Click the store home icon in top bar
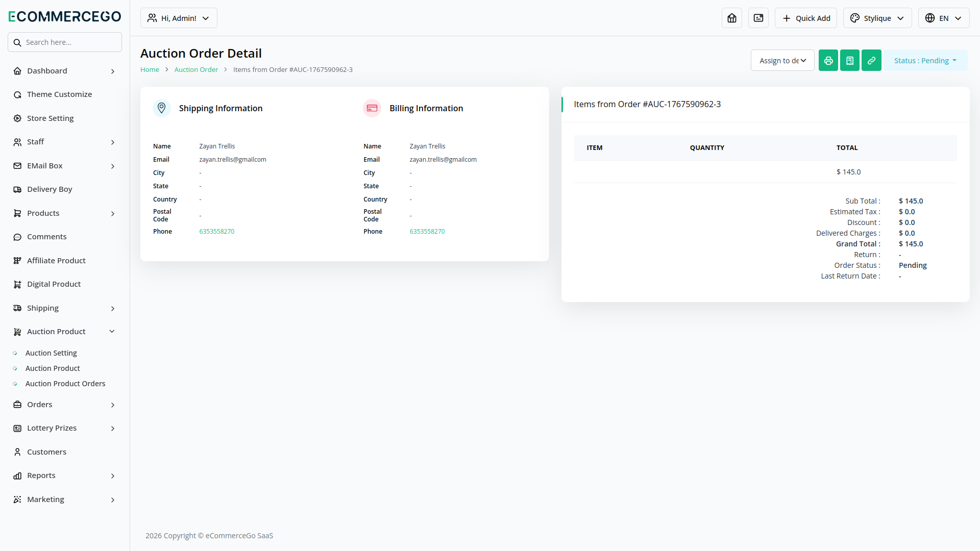 point(732,18)
